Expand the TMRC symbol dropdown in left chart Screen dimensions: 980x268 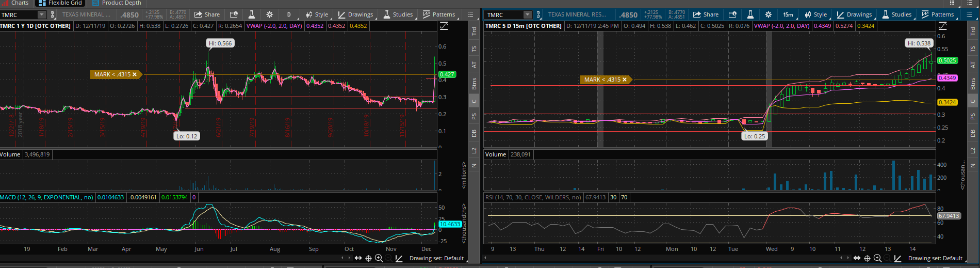coord(42,14)
